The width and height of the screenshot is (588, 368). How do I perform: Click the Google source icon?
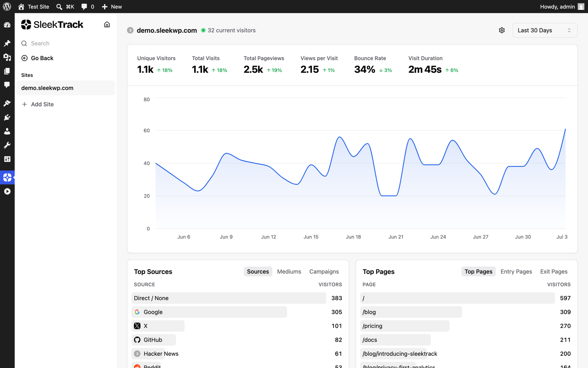[137, 312]
